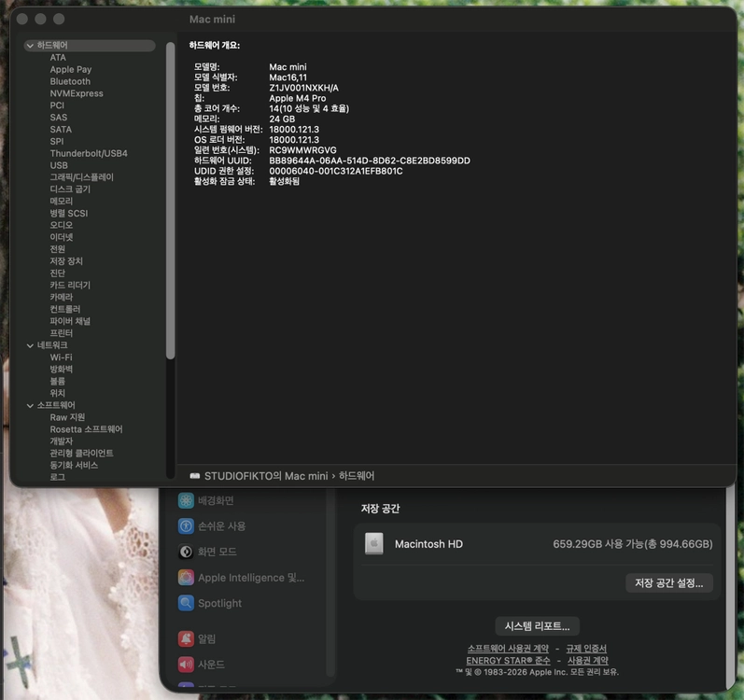Viewport: 744px width, 700px height.
Task: Select 진단 in sidebar
Action: click(58, 273)
